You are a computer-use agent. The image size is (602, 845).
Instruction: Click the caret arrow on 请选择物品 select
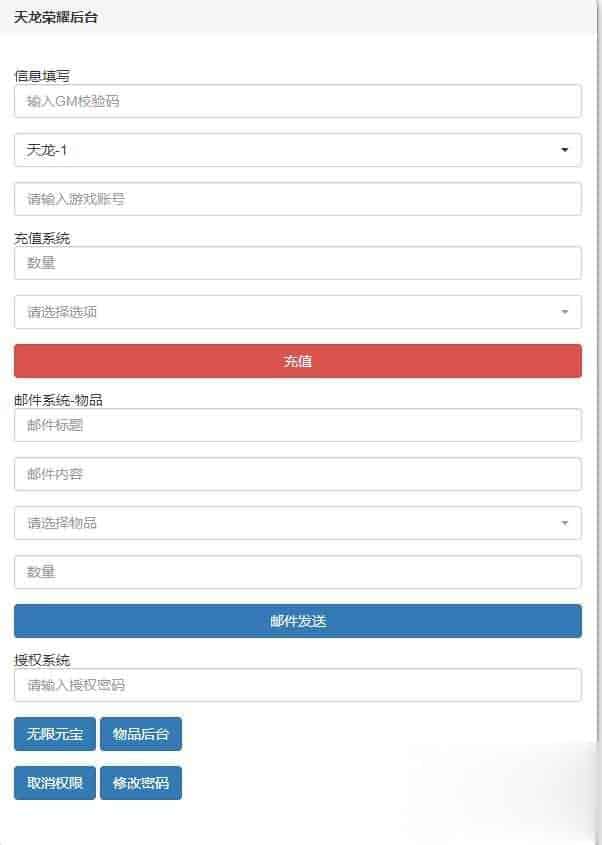tap(564, 523)
